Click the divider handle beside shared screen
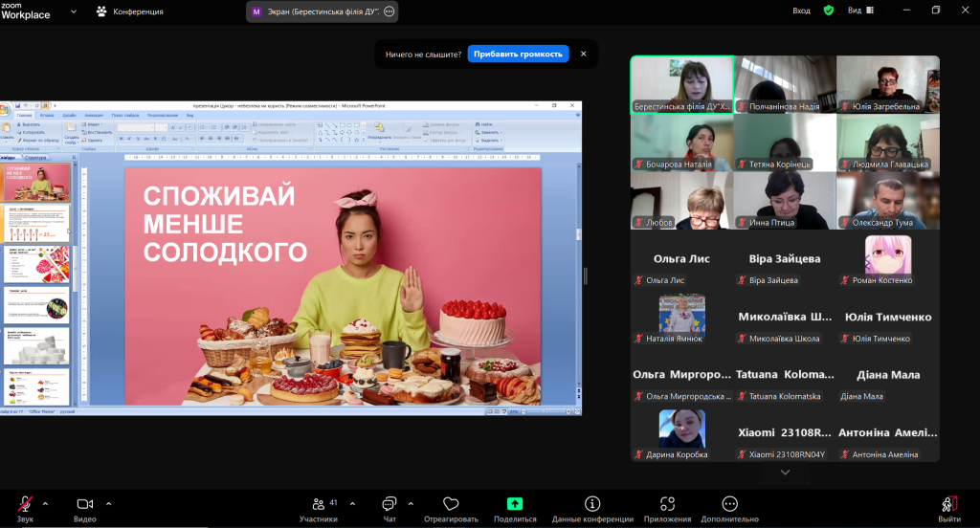The width and height of the screenshot is (980, 528). (x=585, y=275)
